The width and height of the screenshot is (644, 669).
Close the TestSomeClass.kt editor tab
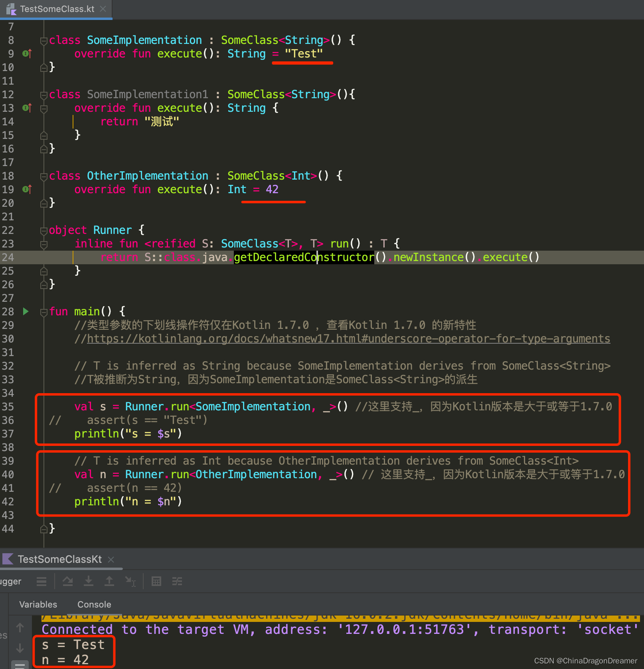click(x=103, y=9)
